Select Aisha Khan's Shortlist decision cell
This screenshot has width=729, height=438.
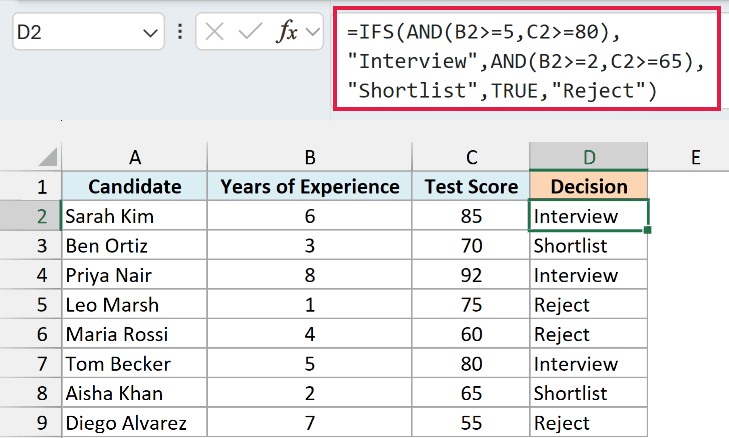click(589, 393)
